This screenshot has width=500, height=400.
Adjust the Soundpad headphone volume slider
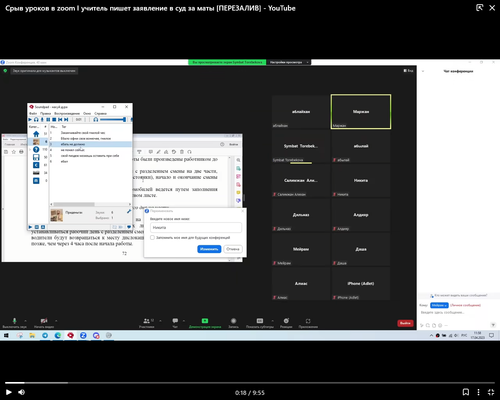[113, 119]
